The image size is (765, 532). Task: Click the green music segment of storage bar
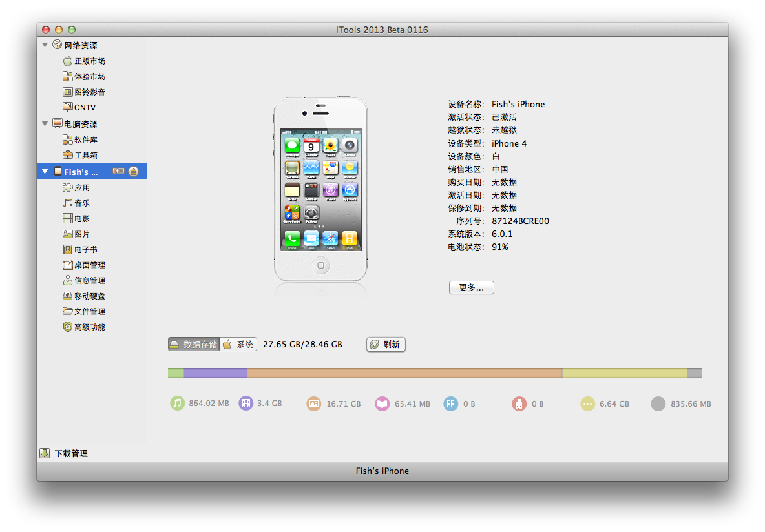(x=176, y=373)
